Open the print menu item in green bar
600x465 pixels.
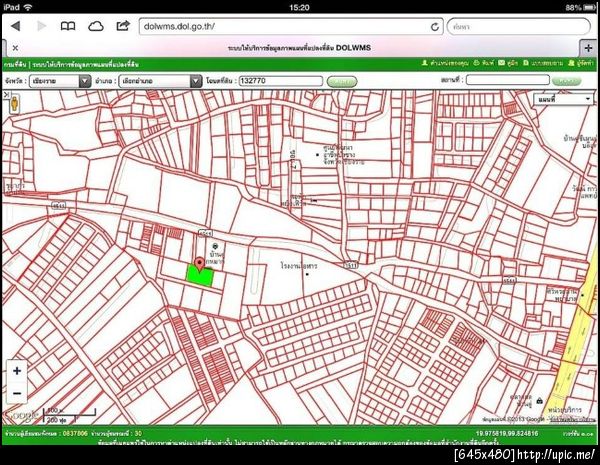(x=484, y=63)
